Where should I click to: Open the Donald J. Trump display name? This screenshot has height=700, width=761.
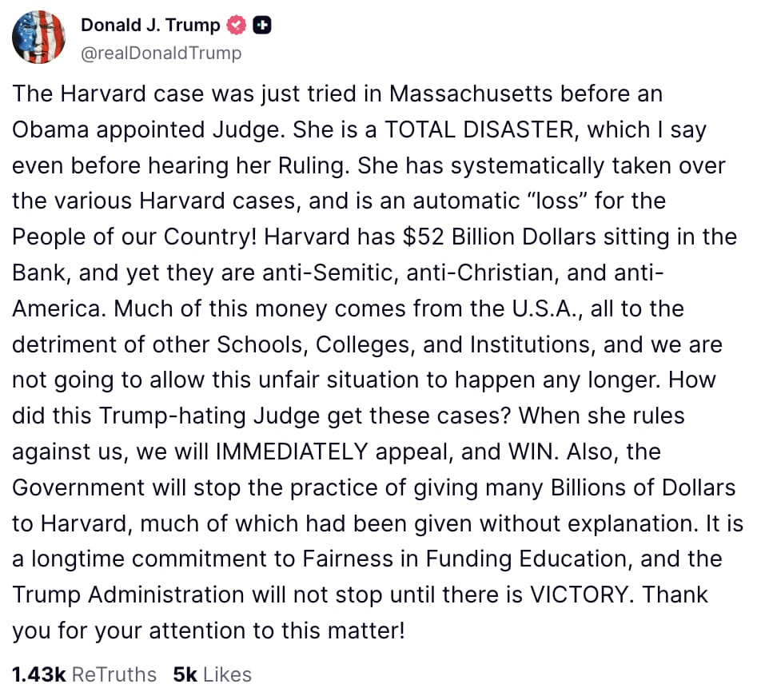coord(150,25)
